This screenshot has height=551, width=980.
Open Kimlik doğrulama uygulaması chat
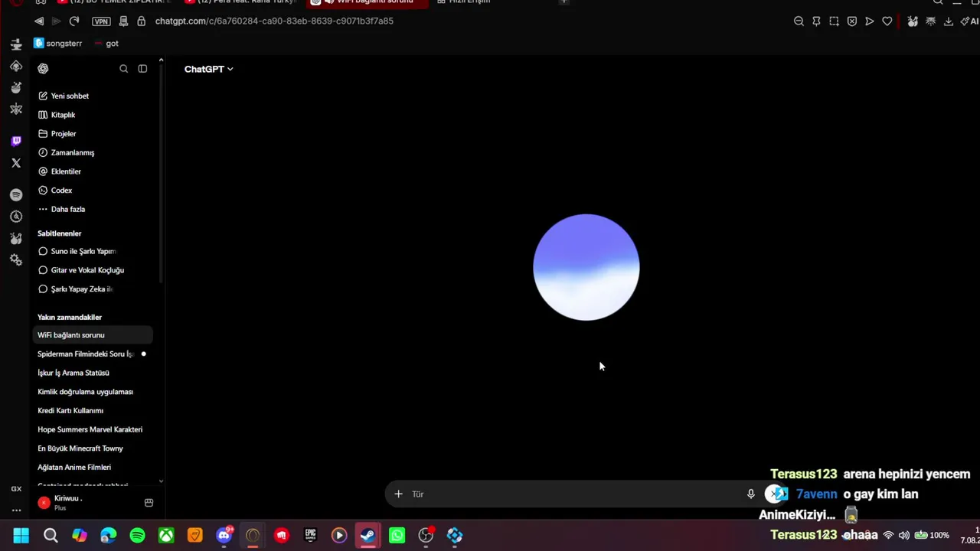coord(93,392)
